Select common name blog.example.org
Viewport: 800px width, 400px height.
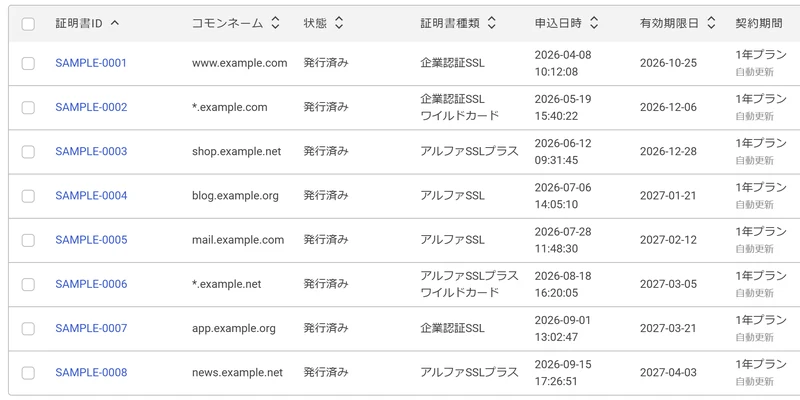(235, 196)
